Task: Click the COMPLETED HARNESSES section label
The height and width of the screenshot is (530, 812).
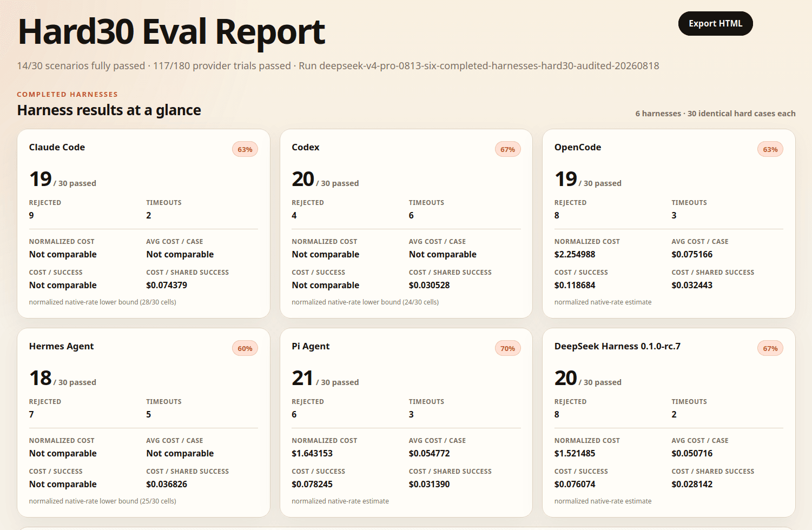Action: (x=67, y=94)
